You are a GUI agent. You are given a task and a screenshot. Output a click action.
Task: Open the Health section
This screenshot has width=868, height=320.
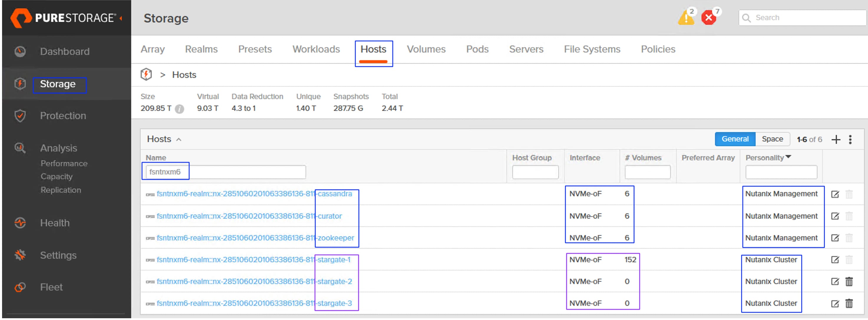(x=54, y=223)
